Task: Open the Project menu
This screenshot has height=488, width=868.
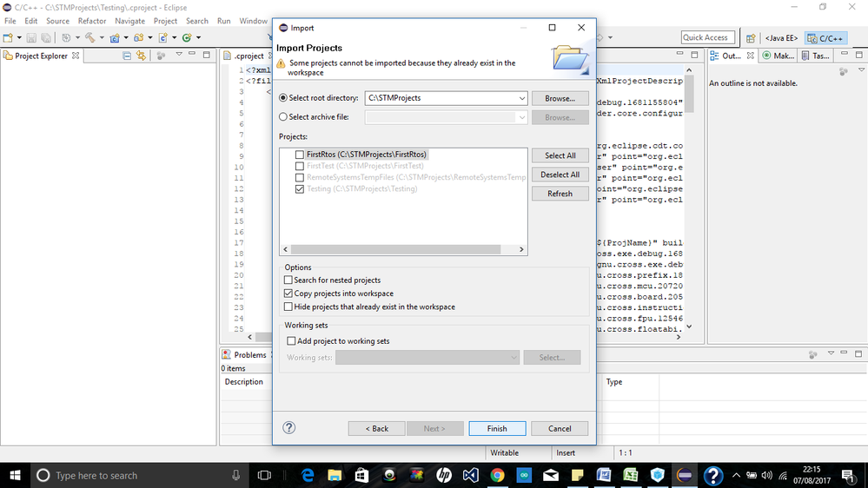Action: click(165, 21)
